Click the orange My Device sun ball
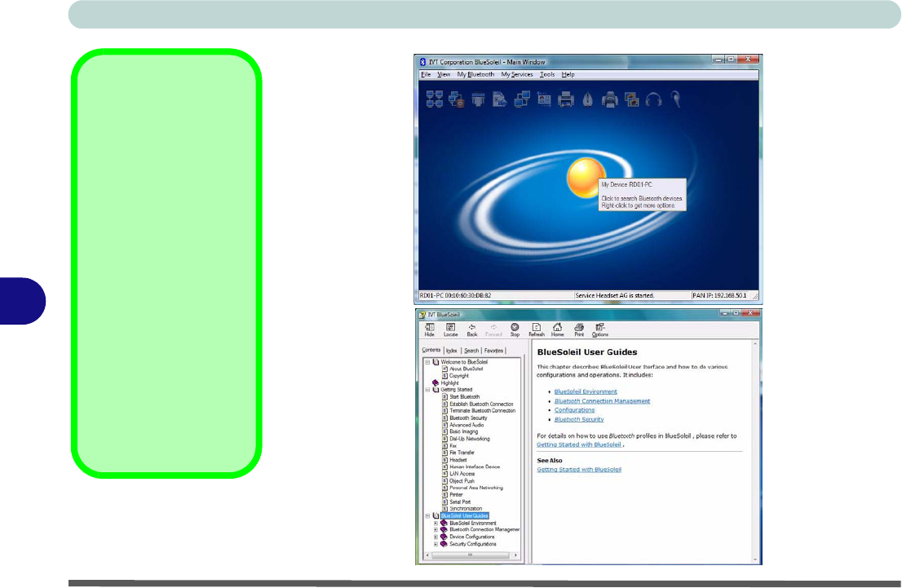Image resolution: width=902 pixels, height=588 pixels. tap(586, 177)
